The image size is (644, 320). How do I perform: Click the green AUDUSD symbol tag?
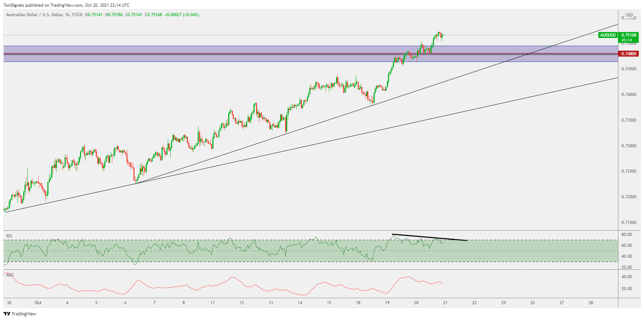pos(608,35)
